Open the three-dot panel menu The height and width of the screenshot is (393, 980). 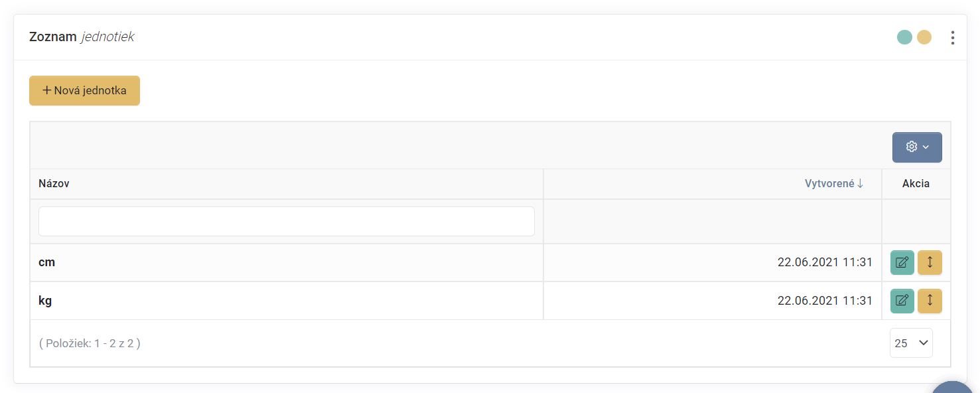[952, 38]
